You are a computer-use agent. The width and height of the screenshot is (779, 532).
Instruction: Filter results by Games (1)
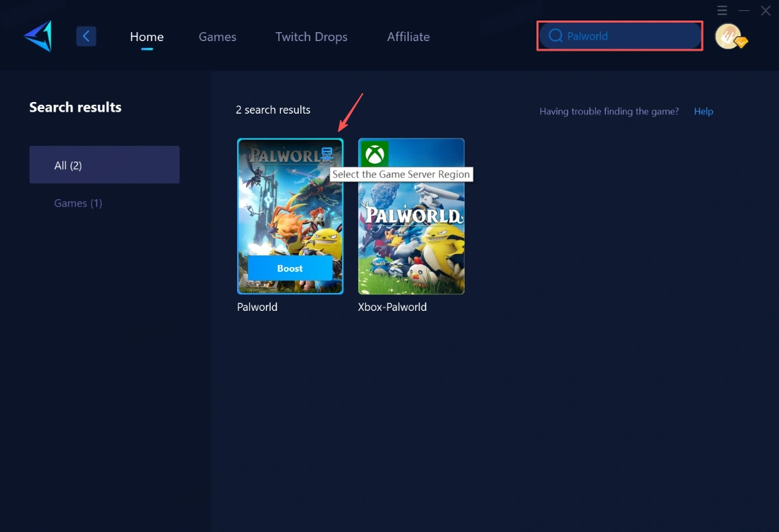[77, 203]
